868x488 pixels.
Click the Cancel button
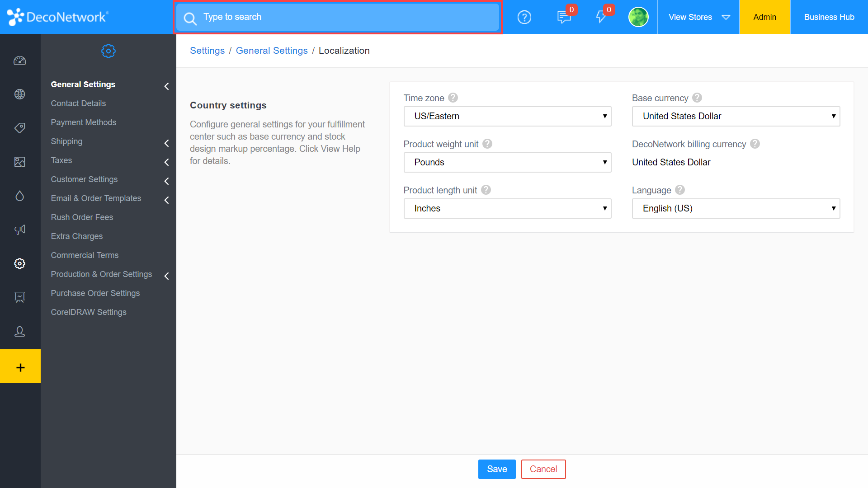[x=543, y=469]
